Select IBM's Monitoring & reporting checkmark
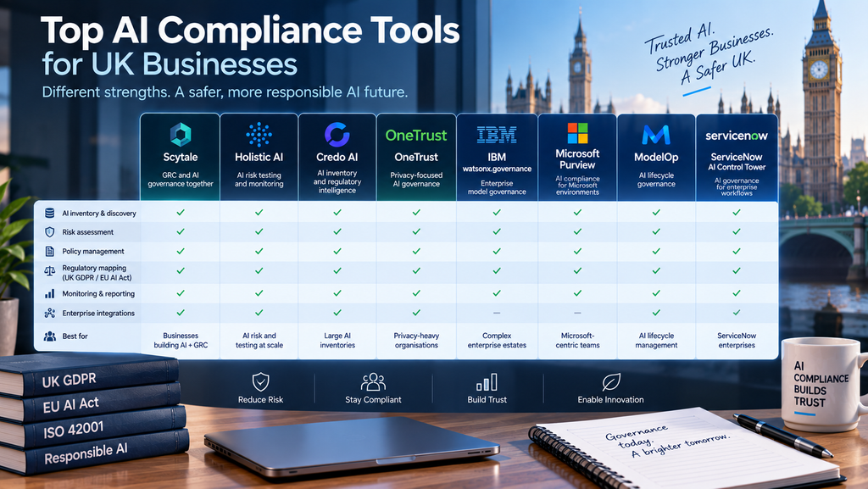This screenshot has height=489, width=868. pyautogui.click(x=497, y=293)
